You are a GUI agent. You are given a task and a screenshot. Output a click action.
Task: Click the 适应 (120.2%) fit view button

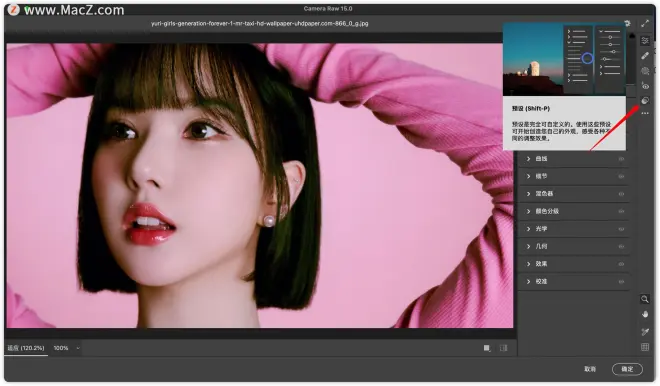click(x=26, y=348)
